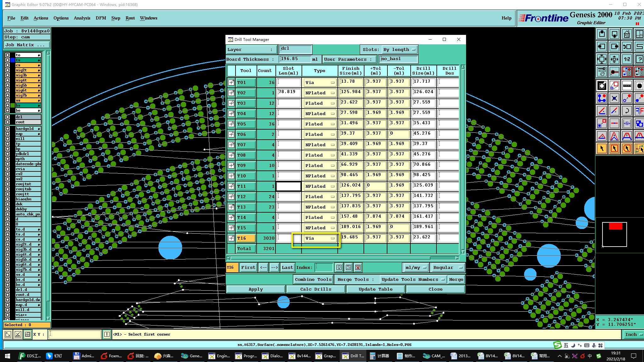The image size is (644, 362).
Task: Click the Calc Drills button
Action: click(316, 289)
